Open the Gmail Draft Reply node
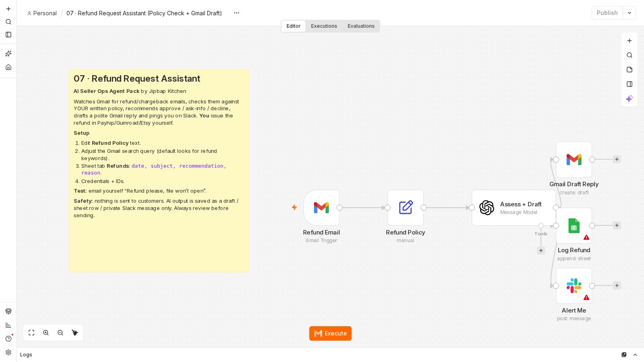 pyautogui.click(x=574, y=160)
